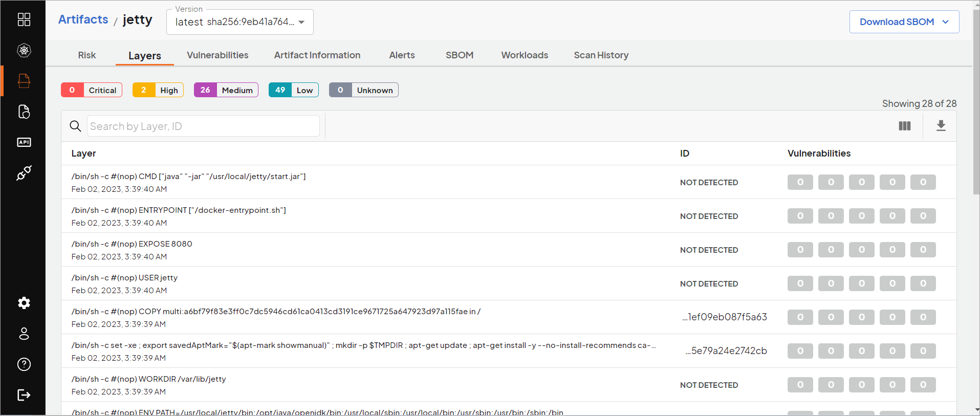980x416 pixels.
Task: Sort by the Vulnerabilities column header
Action: [x=819, y=154]
